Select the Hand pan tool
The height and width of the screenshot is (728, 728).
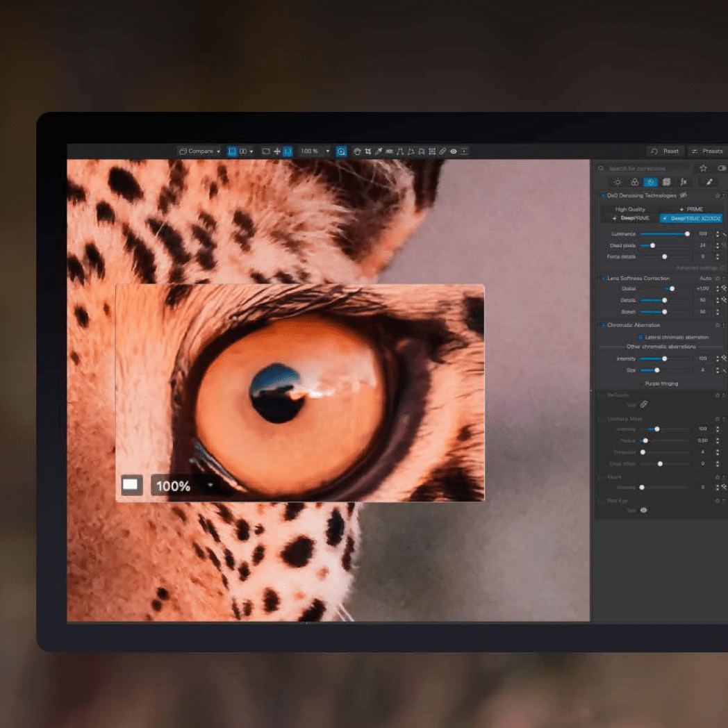(x=358, y=151)
